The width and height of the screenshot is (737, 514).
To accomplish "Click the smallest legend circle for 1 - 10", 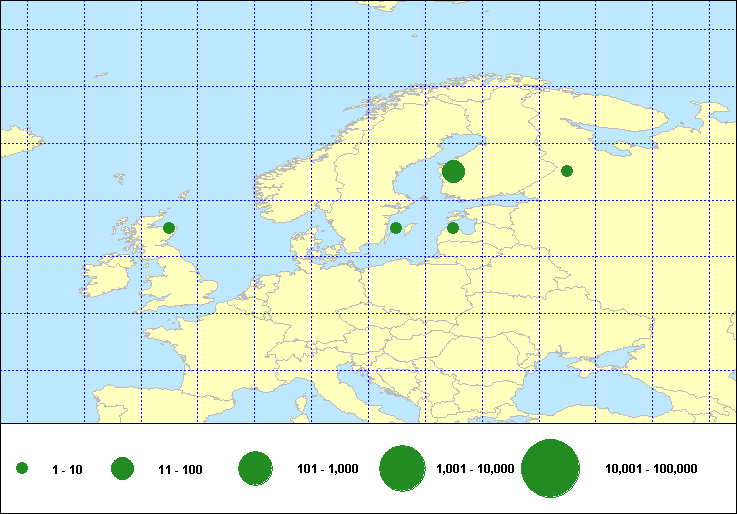I will pos(22,469).
